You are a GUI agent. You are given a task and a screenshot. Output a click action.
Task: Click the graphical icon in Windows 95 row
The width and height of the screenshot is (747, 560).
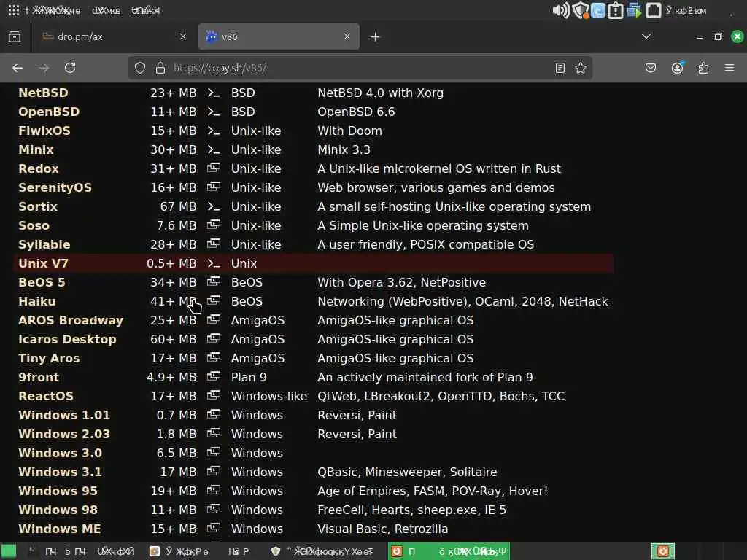(x=214, y=490)
